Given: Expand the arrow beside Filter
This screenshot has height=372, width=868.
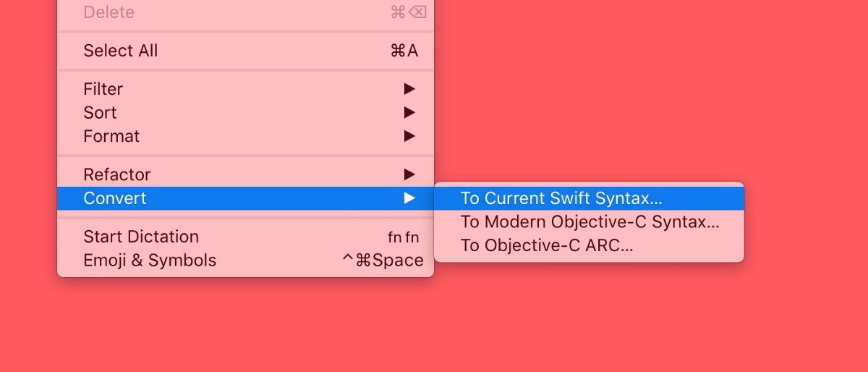Looking at the screenshot, I should [409, 89].
